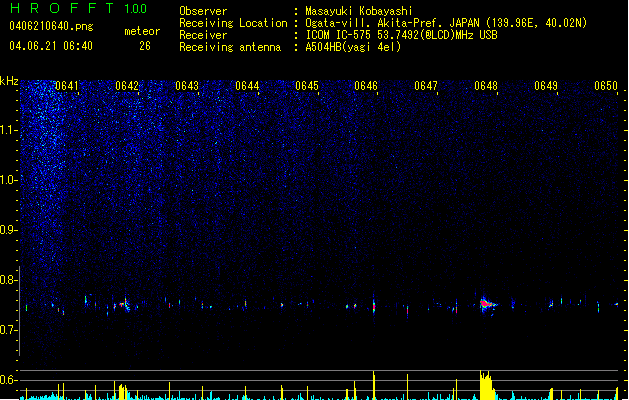Click the 0648 time marker

tap(486, 86)
